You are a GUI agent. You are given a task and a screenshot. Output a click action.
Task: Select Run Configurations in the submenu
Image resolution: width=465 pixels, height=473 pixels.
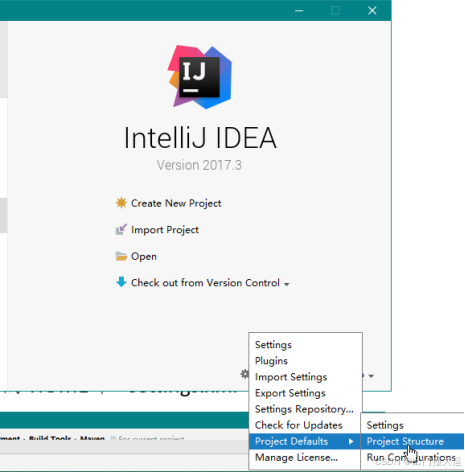[412, 457]
